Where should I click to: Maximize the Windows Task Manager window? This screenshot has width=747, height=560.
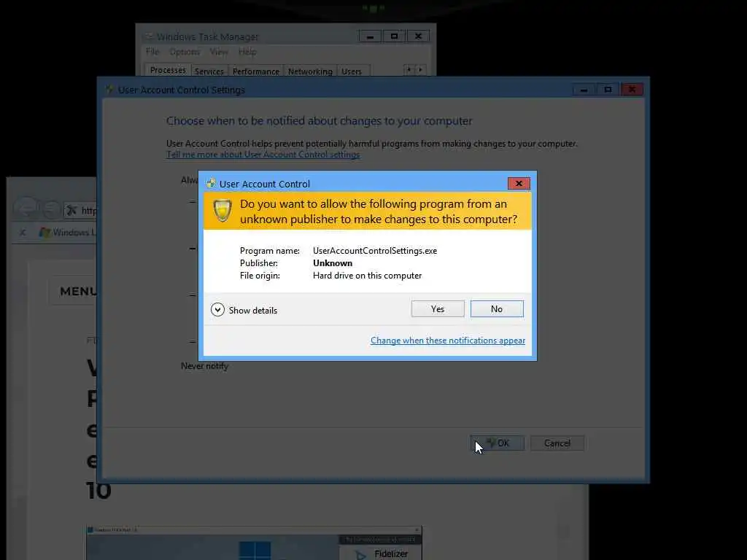click(x=394, y=36)
